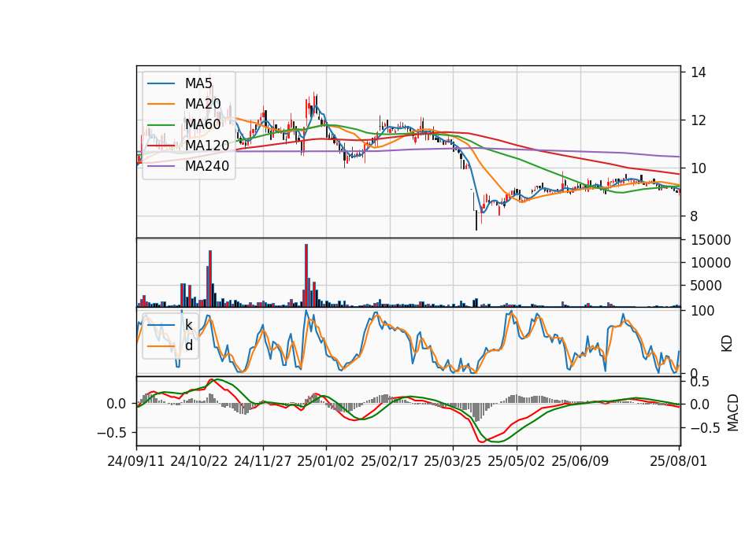Click the purple MA240 legend line swatch
The width and height of the screenshot is (756, 543).
click(x=161, y=166)
